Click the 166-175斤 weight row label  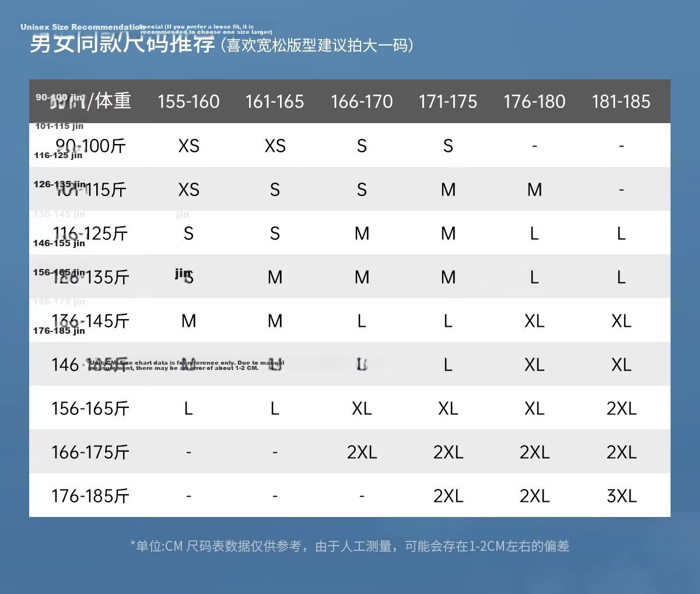pyautogui.click(x=90, y=452)
